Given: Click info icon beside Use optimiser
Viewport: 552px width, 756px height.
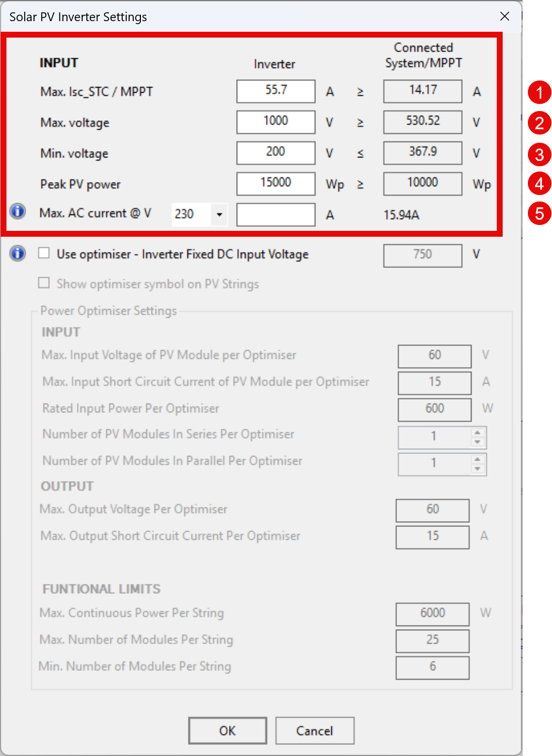Looking at the screenshot, I should (x=18, y=254).
